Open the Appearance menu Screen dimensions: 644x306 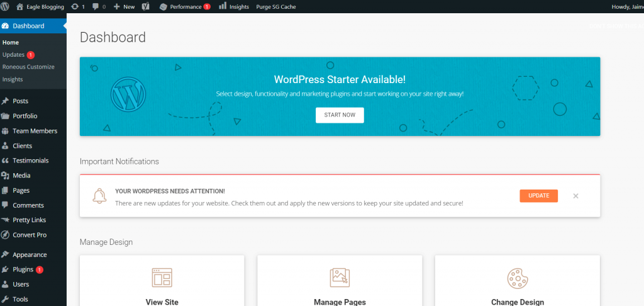point(30,254)
